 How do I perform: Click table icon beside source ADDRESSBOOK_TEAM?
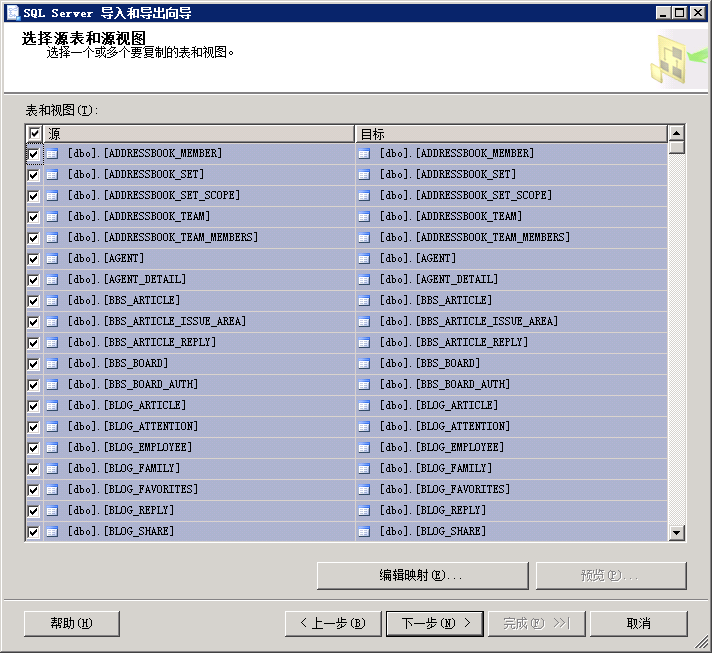(52, 217)
